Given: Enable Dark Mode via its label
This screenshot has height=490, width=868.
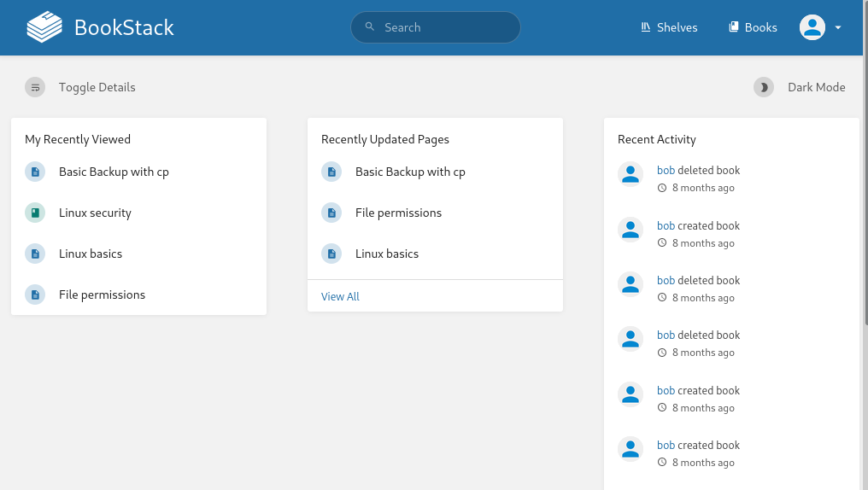Looking at the screenshot, I should (x=817, y=87).
